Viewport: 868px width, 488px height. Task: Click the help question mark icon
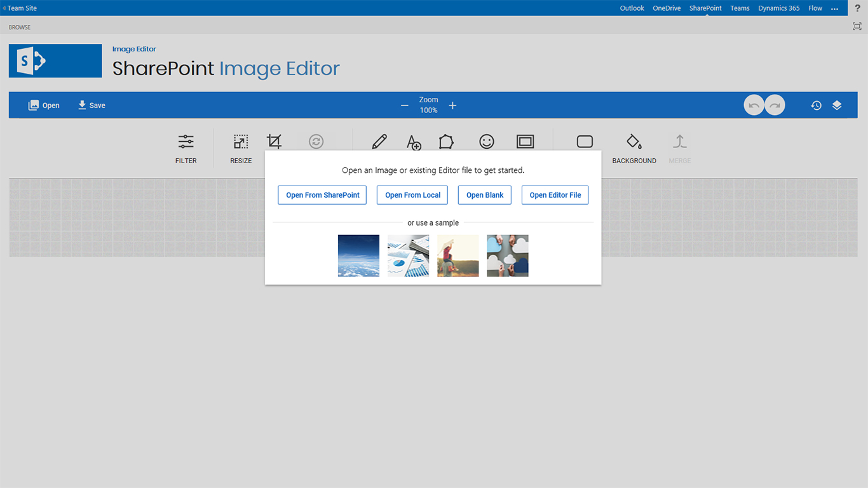coord(858,8)
